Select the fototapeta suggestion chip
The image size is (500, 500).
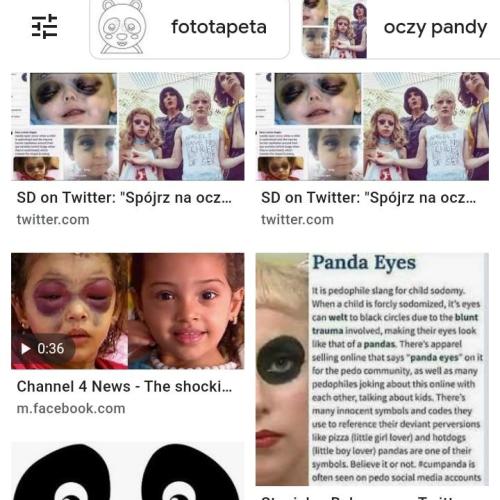tap(189, 29)
